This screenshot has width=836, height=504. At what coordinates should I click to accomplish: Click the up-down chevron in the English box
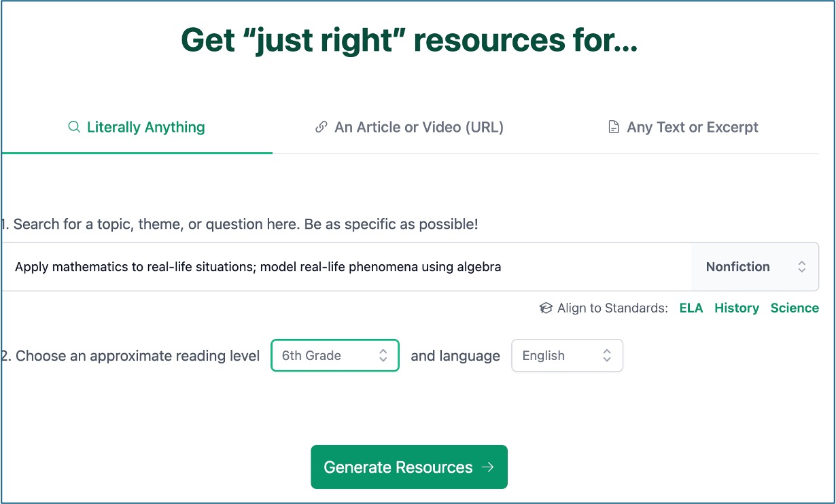(x=607, y=355)
